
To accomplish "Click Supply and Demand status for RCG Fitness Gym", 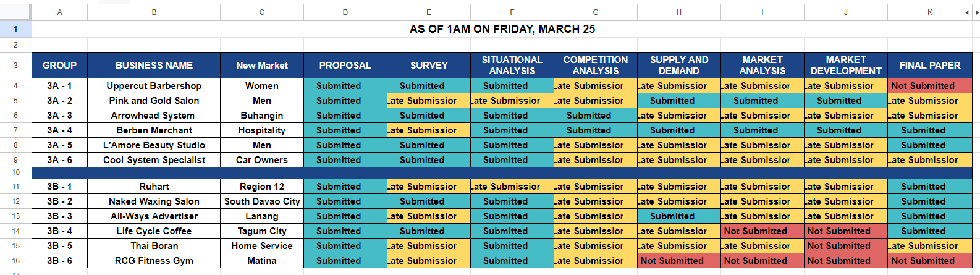I will (x=678, y=261).
